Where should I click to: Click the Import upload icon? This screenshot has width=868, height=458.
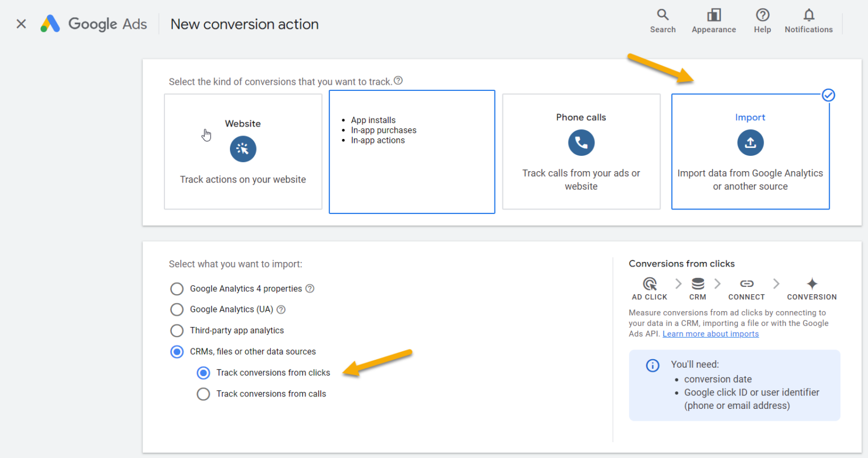[x=750, y=143]
